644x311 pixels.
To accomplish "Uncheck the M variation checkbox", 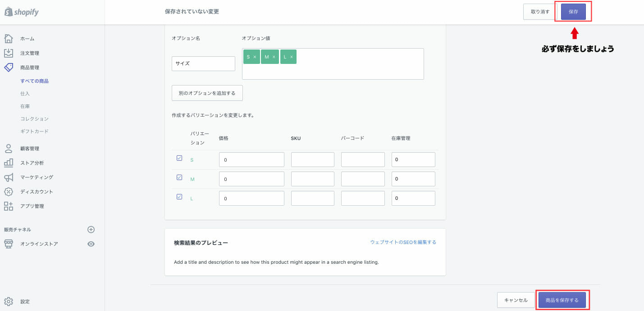I will pos(179,177).
